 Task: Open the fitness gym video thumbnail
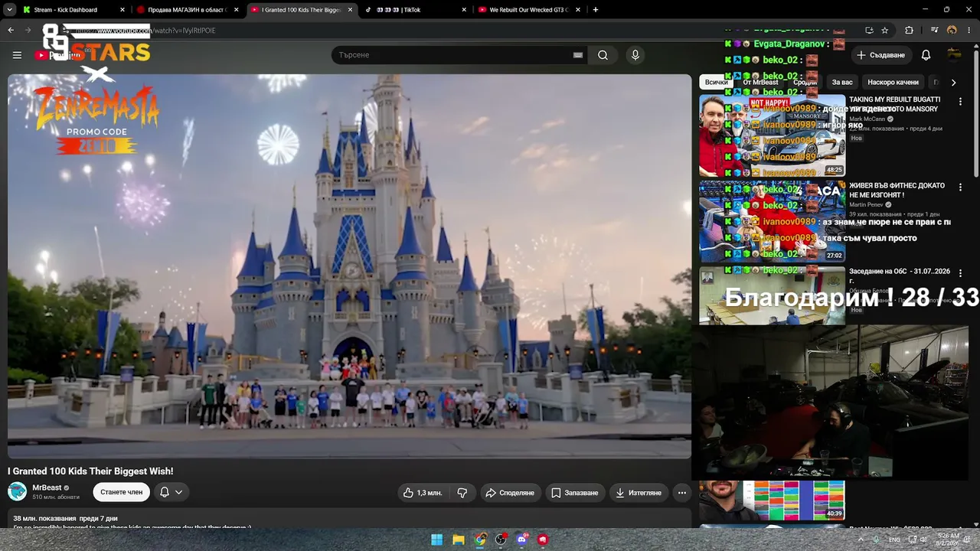[773, 221]
